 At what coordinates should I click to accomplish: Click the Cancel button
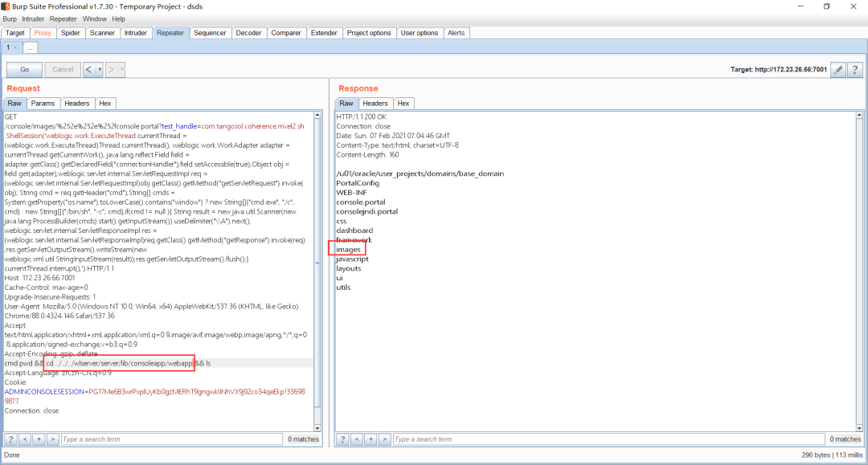pyautogui.click(x=63, y=70)
